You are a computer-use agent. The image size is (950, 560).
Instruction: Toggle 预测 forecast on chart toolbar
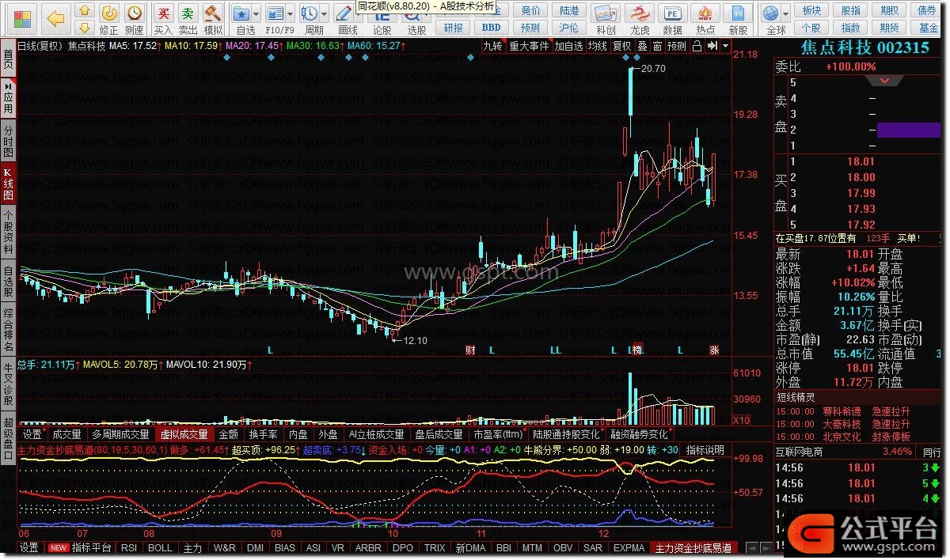677,46
